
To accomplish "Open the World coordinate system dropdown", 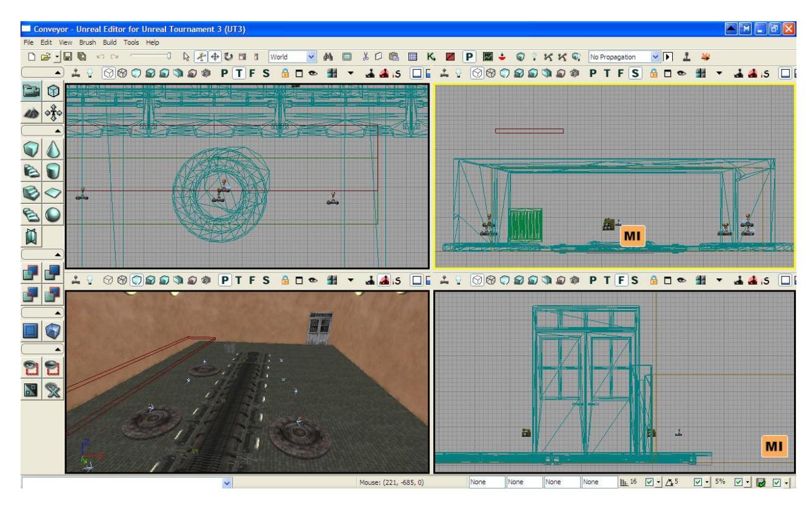I will pos(312,57).
